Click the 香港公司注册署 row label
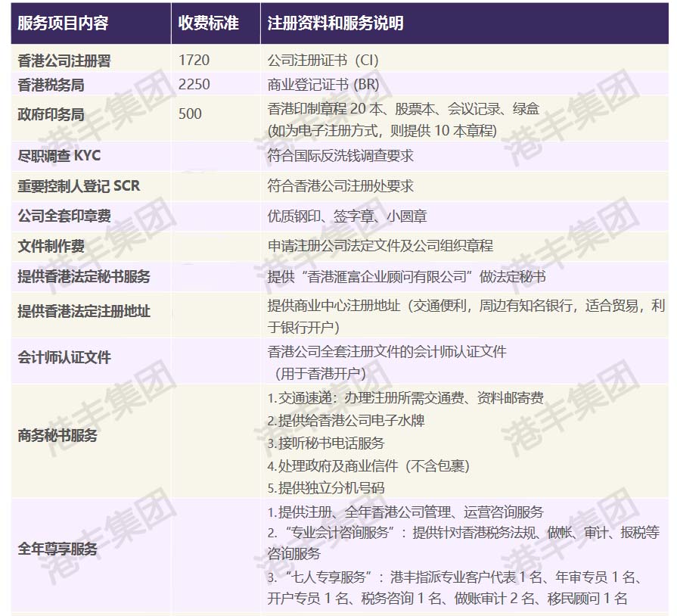The image size is (677, 616). click(57, 57)
